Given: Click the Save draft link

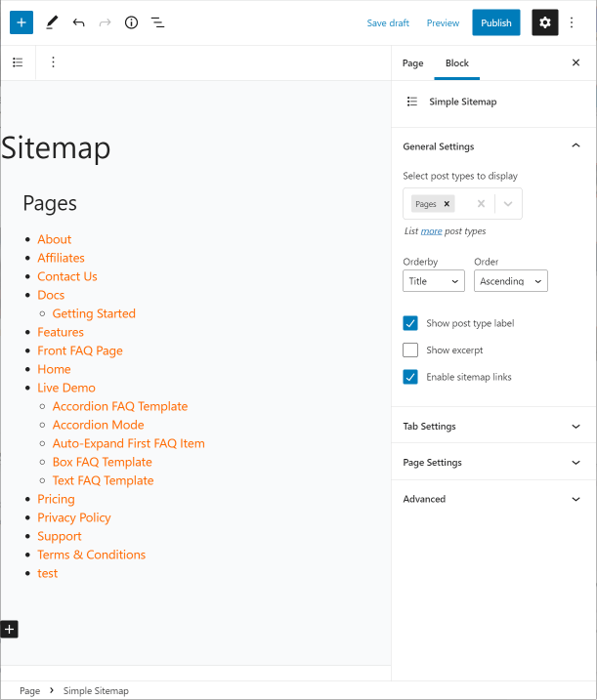Looking at the screenshot, I should [388, 22].
